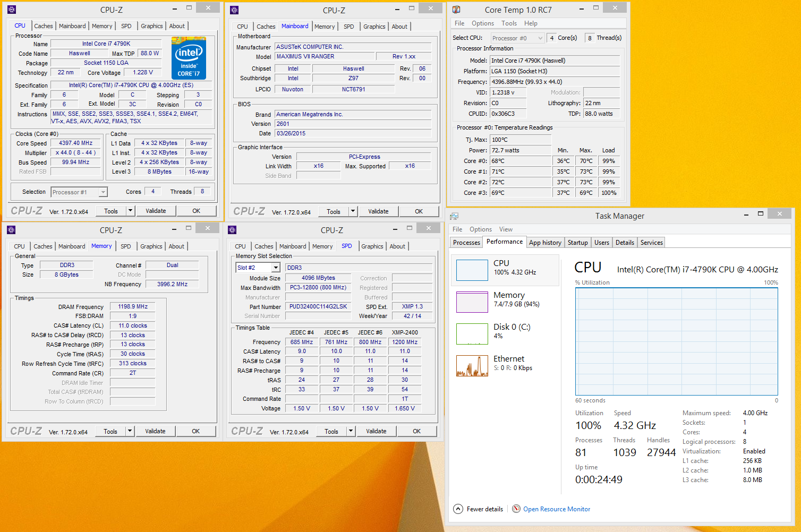Click the DRAM Frequency value 1198.9 MHz
The image size is (801, 532).
(133, 306)
